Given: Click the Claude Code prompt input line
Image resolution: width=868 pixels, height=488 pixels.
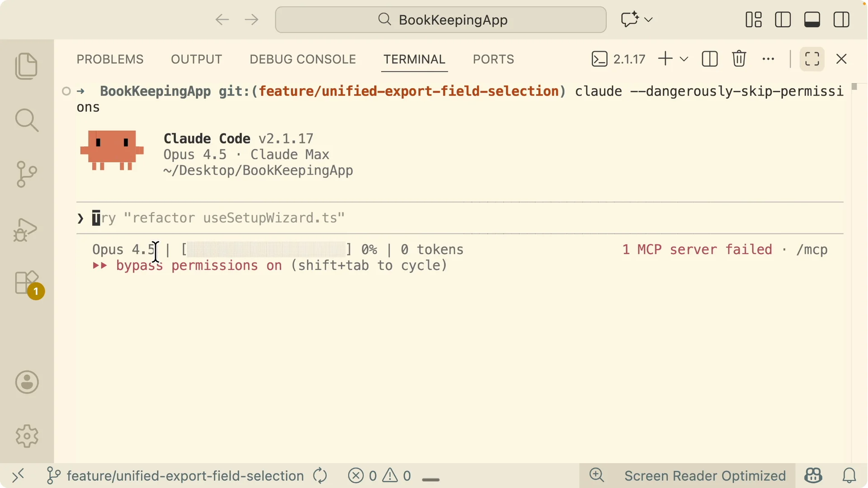Looking at the screenshot, I should [x=460, y=218].
